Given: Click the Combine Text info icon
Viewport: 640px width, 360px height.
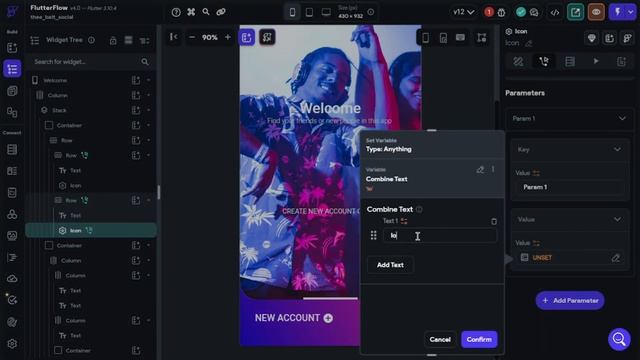Looking at the screenshot, I should pos(419,209).
